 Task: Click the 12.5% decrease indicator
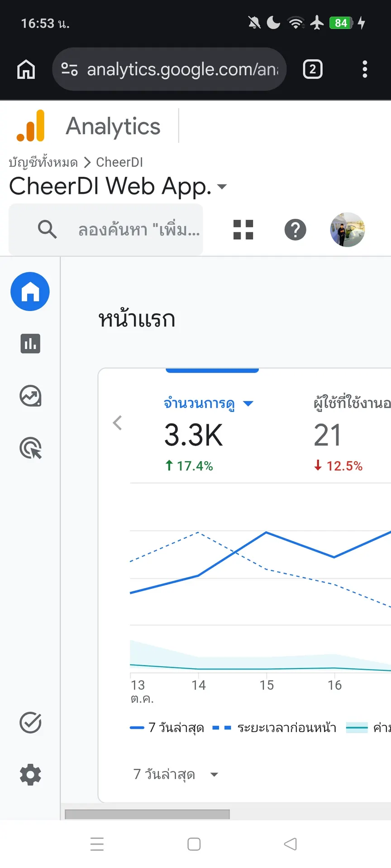(x=339, y=466)
